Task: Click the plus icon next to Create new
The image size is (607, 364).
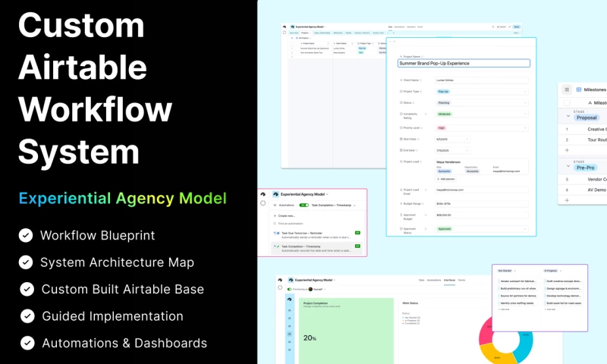Action: coord(274,215)
